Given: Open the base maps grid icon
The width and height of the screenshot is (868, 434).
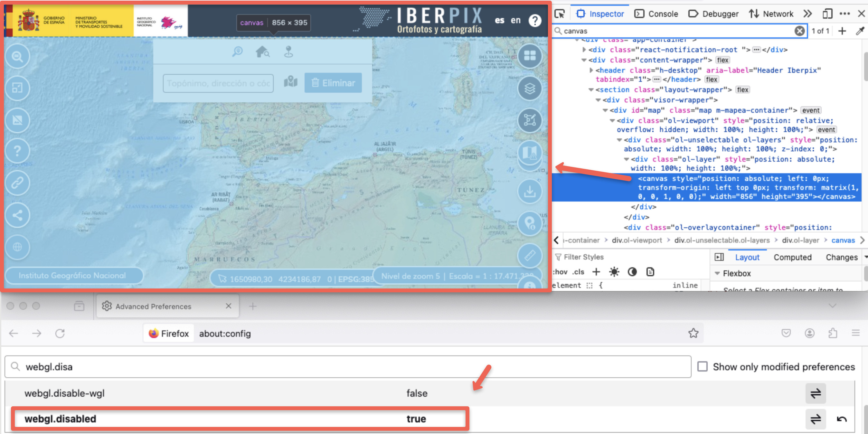Looking at the screenshot, I should point(529,56).
